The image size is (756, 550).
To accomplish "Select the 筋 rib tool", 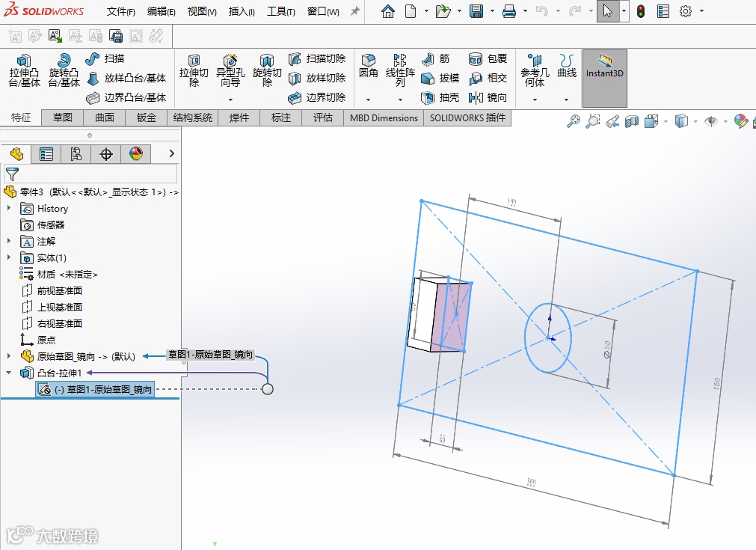I will [x=436, y=59].
